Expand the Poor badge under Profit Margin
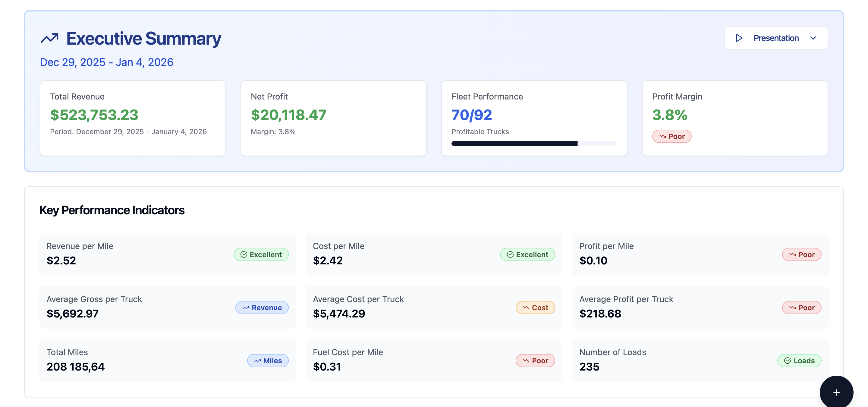The image size is (868, 407). 672,136
